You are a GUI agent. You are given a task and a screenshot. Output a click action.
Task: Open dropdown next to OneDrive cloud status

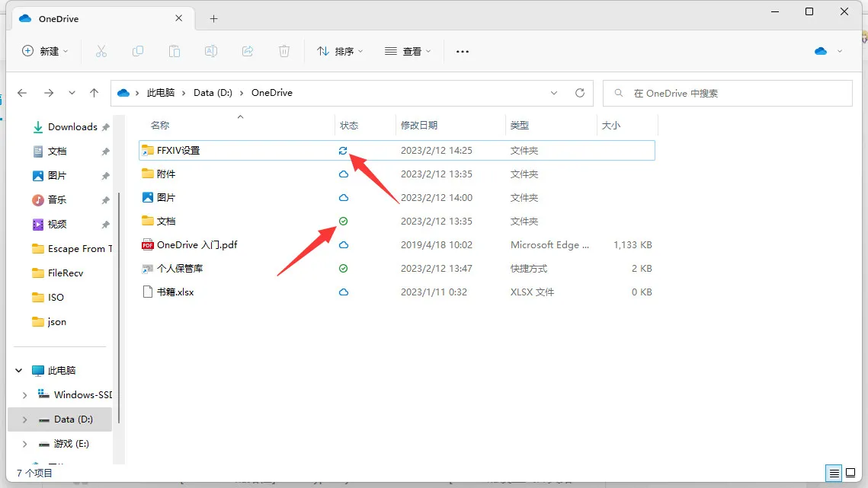click(x=839, y=52)
